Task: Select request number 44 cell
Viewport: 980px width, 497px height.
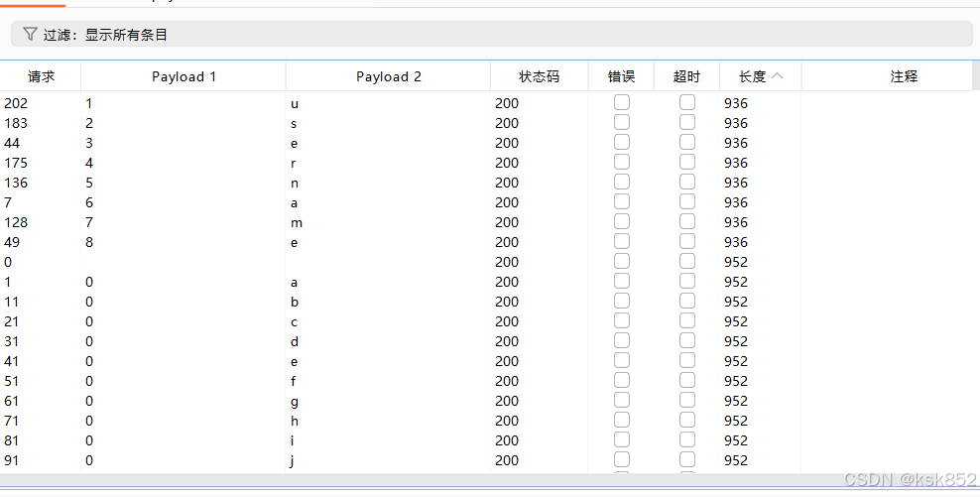Action: click(x=12, y=143)
